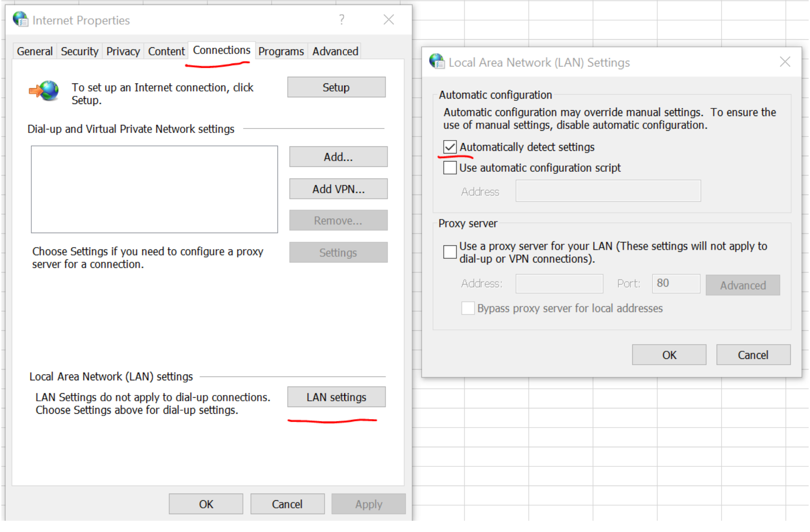The height and width of the screenshot is (532, 810).
Task: Open the Privacy tab
Action: pyautogui.click(x=123, y=51)
